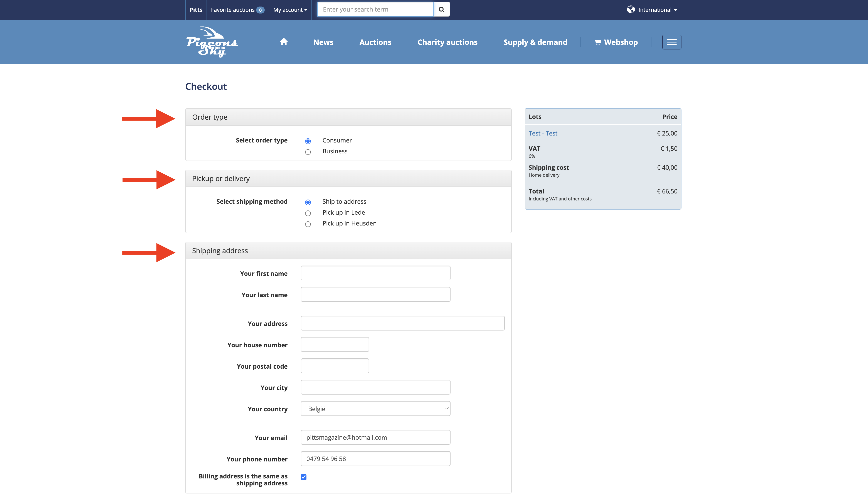Image resolution: width=868 pixels, height=500 pixels.
Task: Click the home icon in navigation
Action: coord(283,42)
